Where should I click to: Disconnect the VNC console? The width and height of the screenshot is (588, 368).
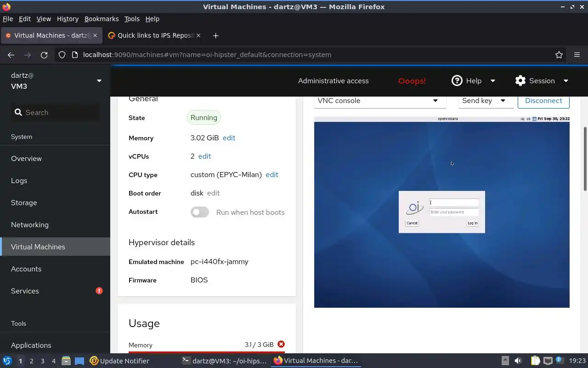tap(543, 101)
